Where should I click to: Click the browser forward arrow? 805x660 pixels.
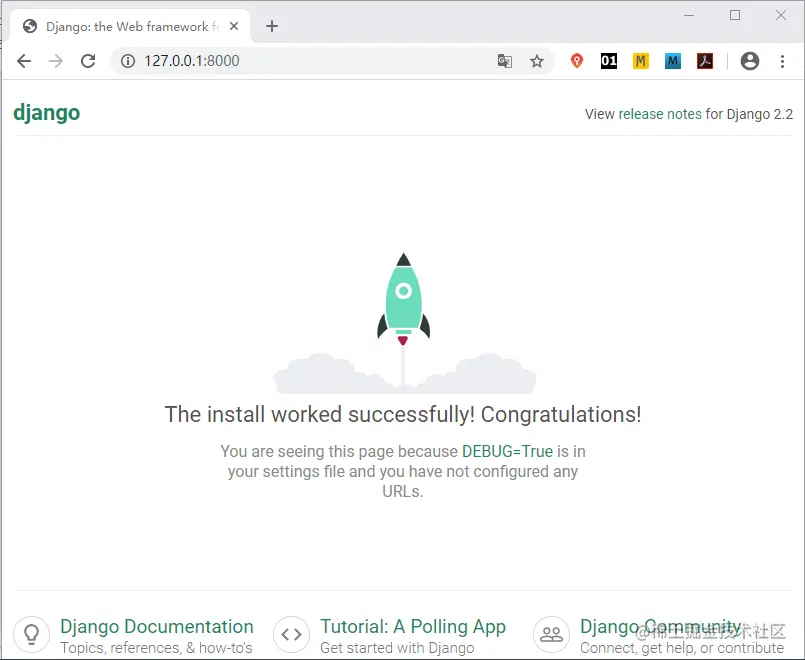(x=56, y=61)
